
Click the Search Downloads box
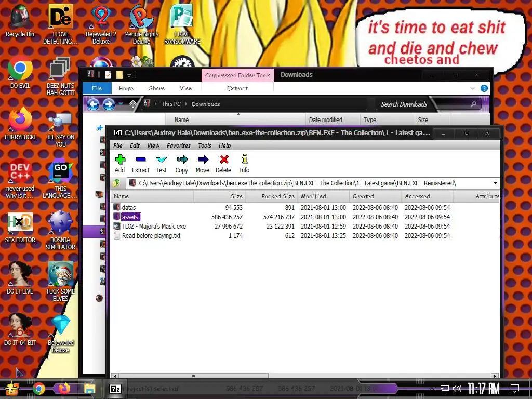point(429,104)
